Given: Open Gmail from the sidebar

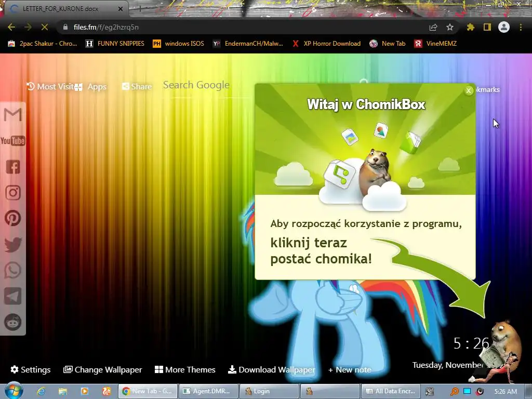Looking at the screenshot, I should (13, 115).
